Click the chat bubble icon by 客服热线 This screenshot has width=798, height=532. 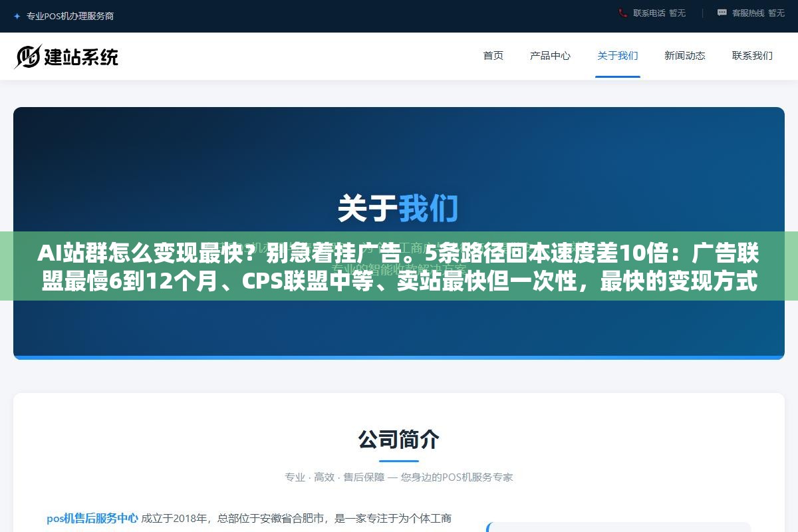click(722, 13)
